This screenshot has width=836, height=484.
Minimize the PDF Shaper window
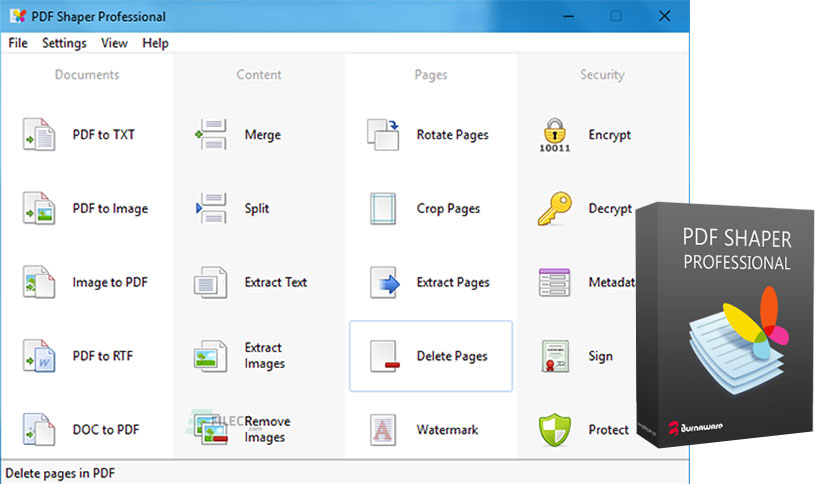click(569, 16)
